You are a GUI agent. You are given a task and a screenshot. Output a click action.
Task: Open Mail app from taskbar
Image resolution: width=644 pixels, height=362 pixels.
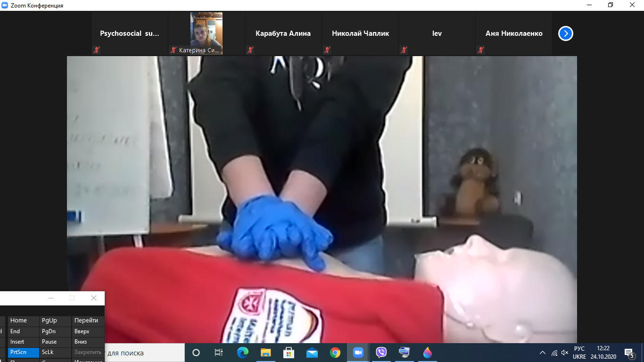point(312,353)
